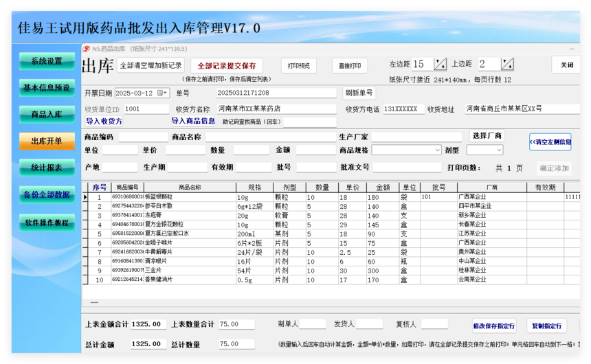Click the 制单人 input field
This screenshot has height=364, width=591.
313,323
